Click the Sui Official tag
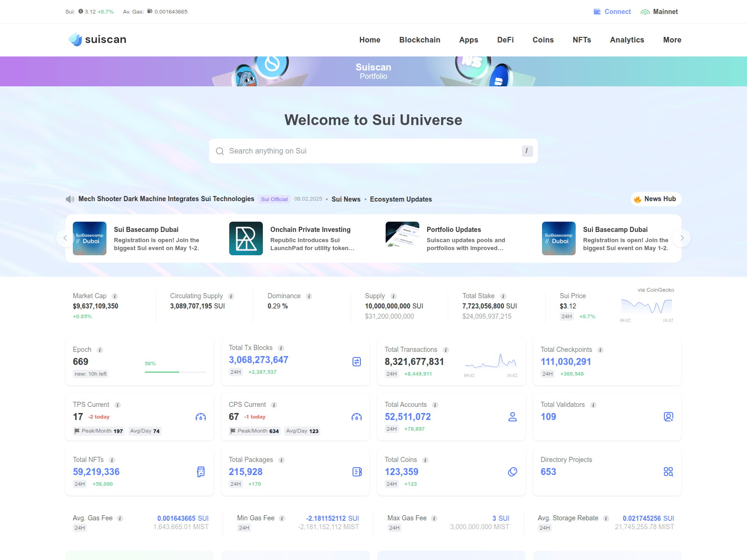Screen dimensions: 747x560 tap(275, 199)
